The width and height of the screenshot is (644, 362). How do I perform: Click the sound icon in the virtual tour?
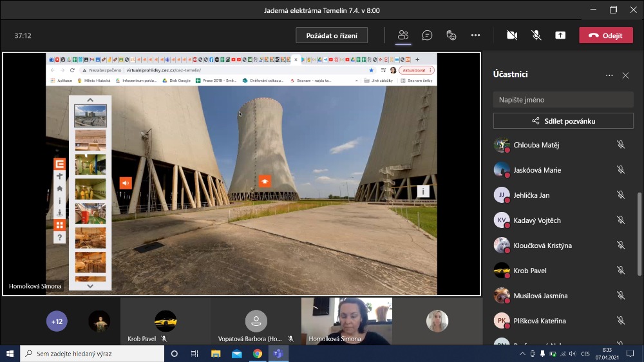pyautogui.click(x=126, y=182)
